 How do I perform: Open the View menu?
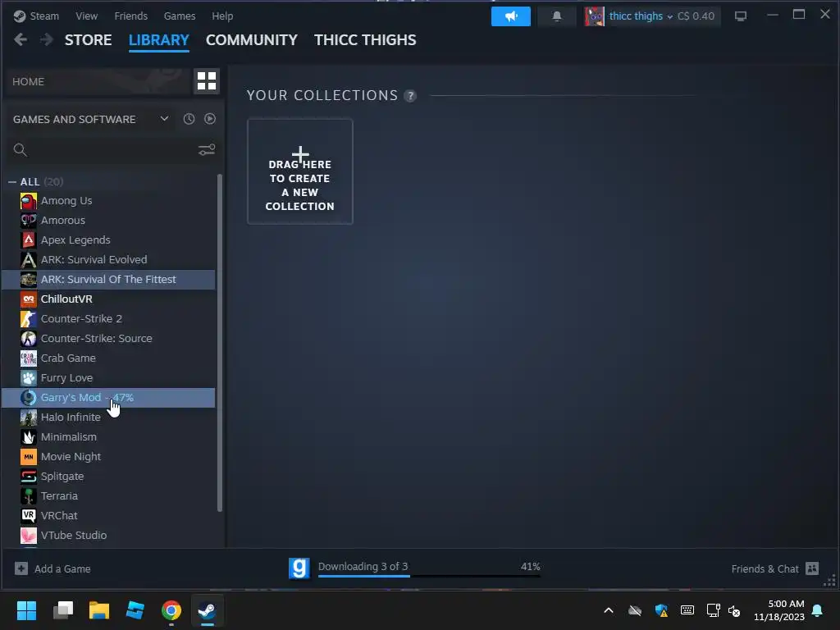(87, 16)
